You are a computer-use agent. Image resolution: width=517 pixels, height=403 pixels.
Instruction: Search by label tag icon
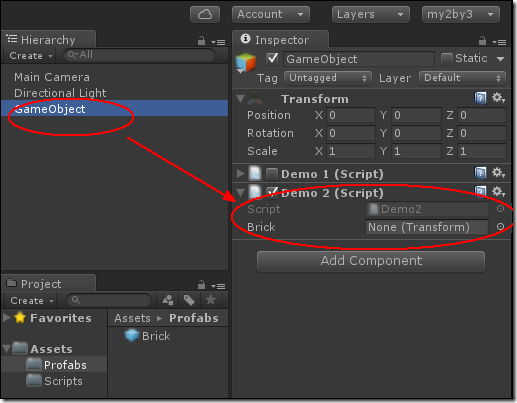tap(189, 300)
